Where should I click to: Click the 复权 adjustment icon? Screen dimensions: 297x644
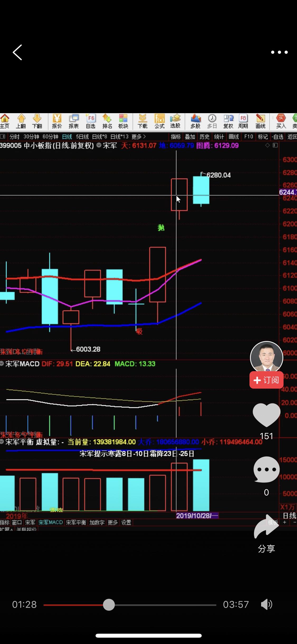(228, 121)
